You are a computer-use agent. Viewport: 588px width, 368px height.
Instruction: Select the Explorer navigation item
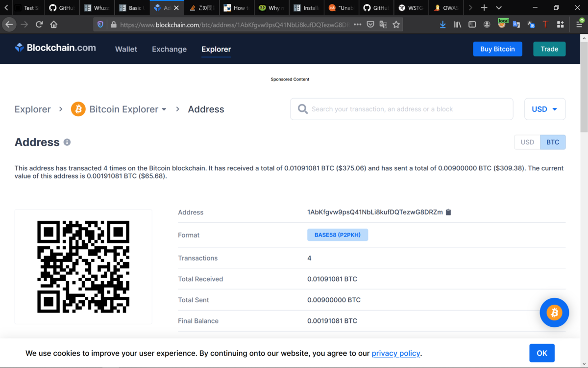[x=216, y=49]
